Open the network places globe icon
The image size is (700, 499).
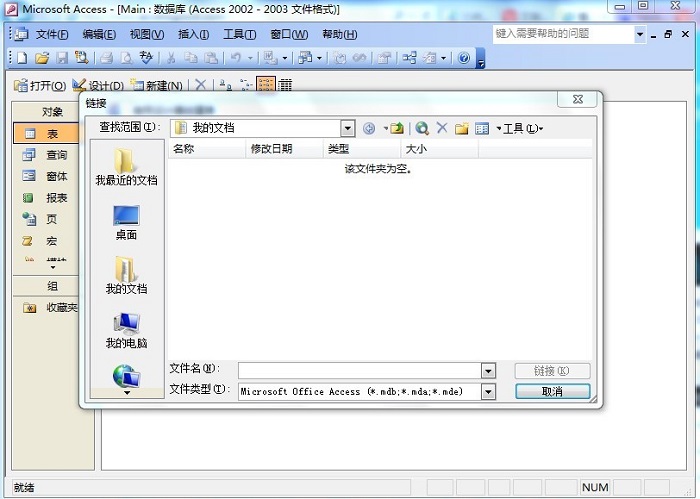click(126, 376)
